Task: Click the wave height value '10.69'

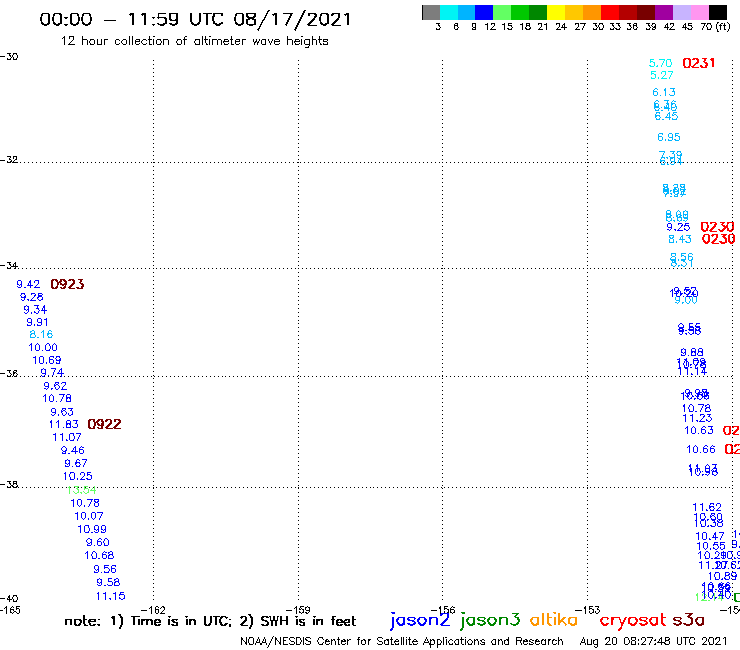Action: point(47,360)
